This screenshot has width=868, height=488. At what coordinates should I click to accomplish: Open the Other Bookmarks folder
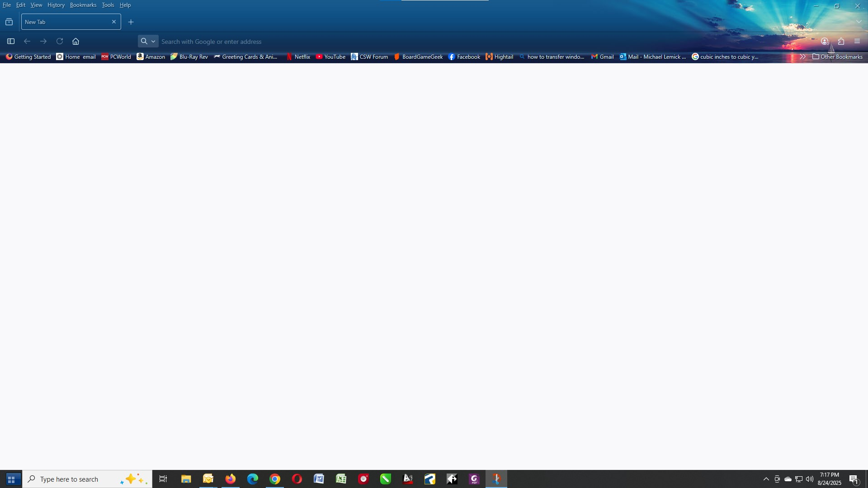pos(837,57)
